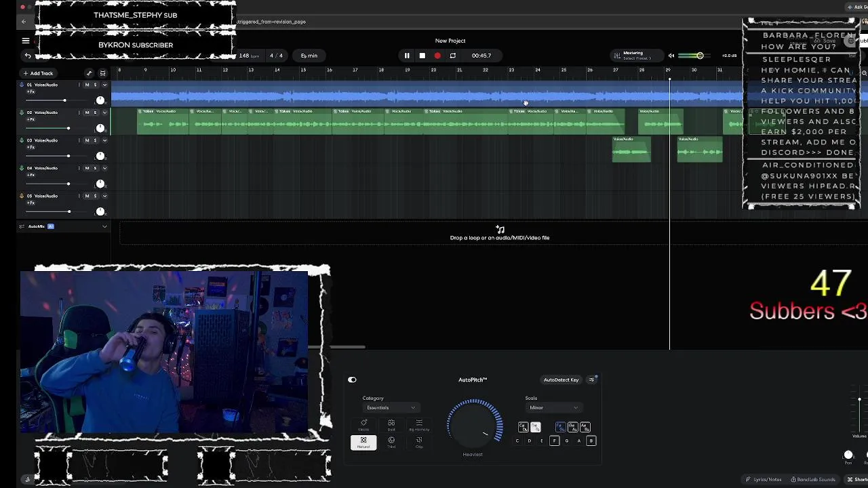Viewport: 868px width, 488px height.
Task: Solo track 02 Voice/Audio
Action: 95,113
